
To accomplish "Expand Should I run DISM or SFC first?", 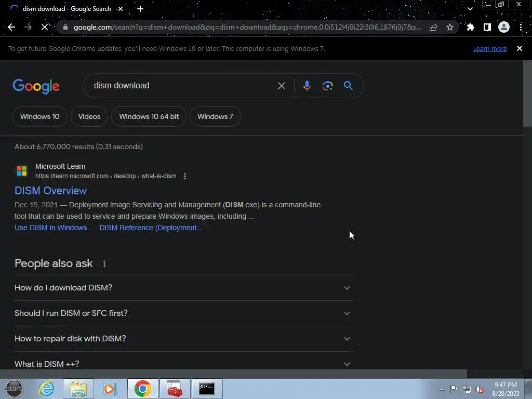I will tap(183, 313).
